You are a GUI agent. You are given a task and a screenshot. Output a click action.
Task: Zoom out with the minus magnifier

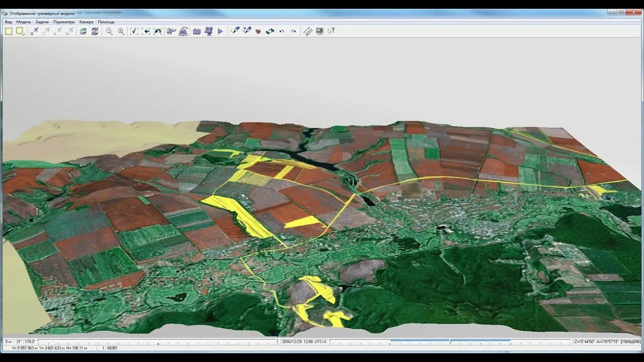(109, 31)
